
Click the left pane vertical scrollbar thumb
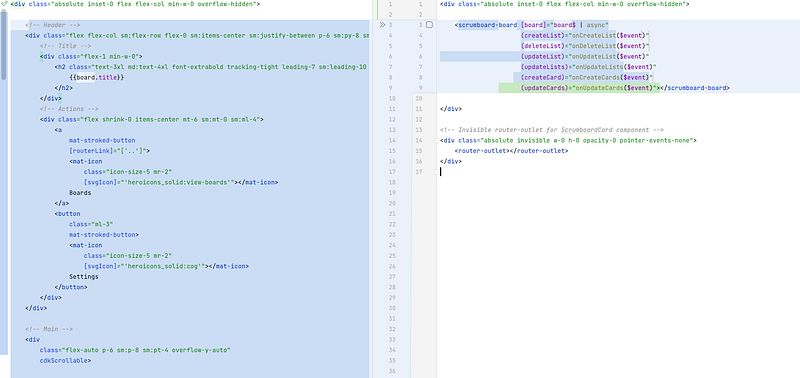(x=4, y=45)
